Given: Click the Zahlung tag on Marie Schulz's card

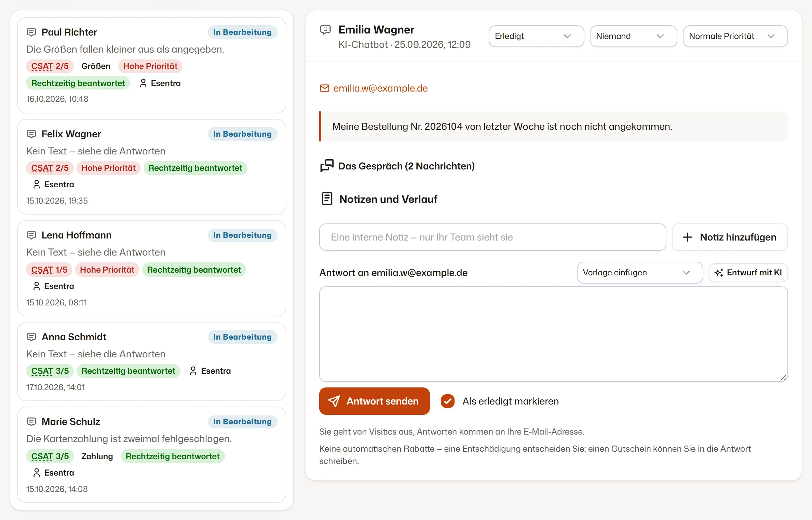Looking at the screenshot, I should (97, 456).
